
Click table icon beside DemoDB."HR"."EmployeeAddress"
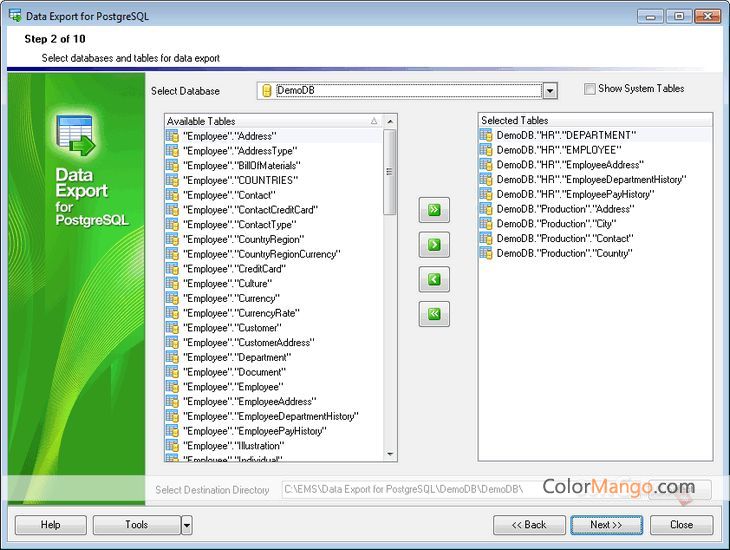coord(486,164)
